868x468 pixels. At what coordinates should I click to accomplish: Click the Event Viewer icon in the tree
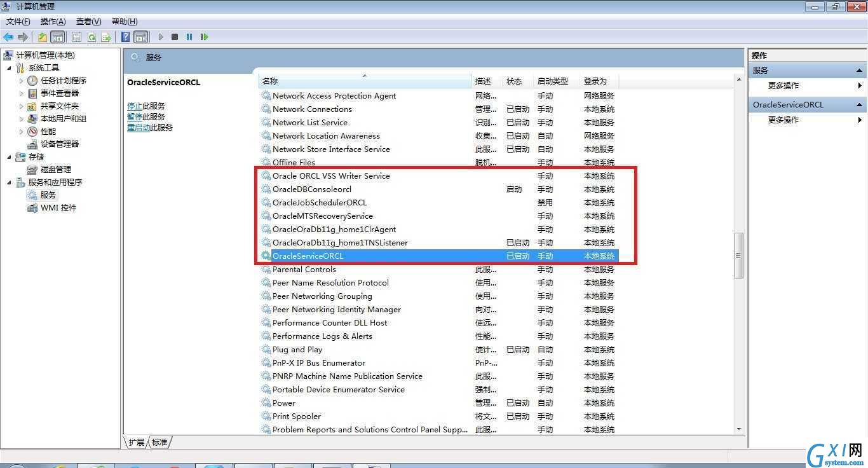32,93
